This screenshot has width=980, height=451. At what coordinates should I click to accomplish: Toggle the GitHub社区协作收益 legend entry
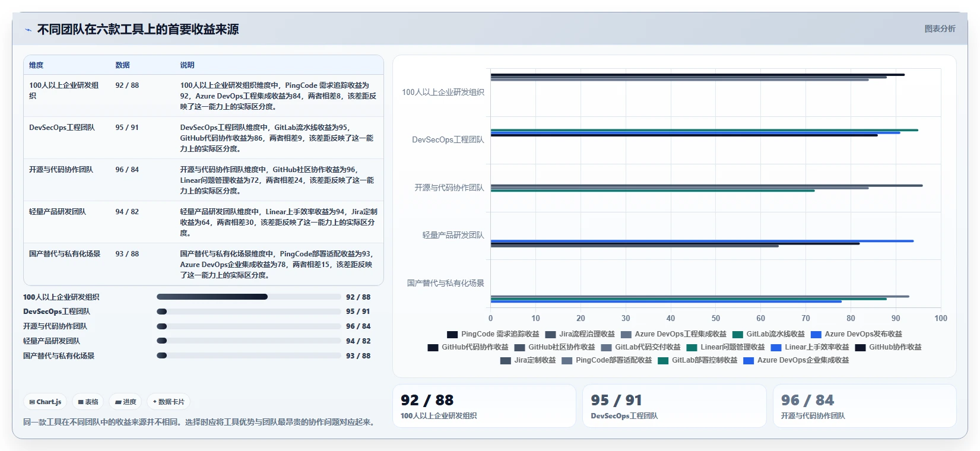[x=555, y=347]
